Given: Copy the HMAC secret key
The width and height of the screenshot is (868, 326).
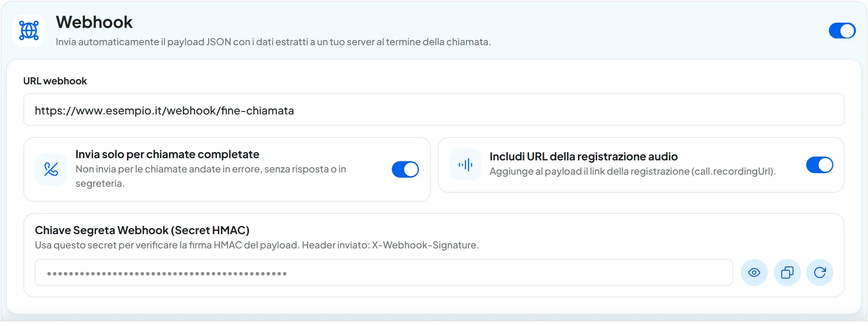Looking at the screenshot, I should (x=787, y=273).
